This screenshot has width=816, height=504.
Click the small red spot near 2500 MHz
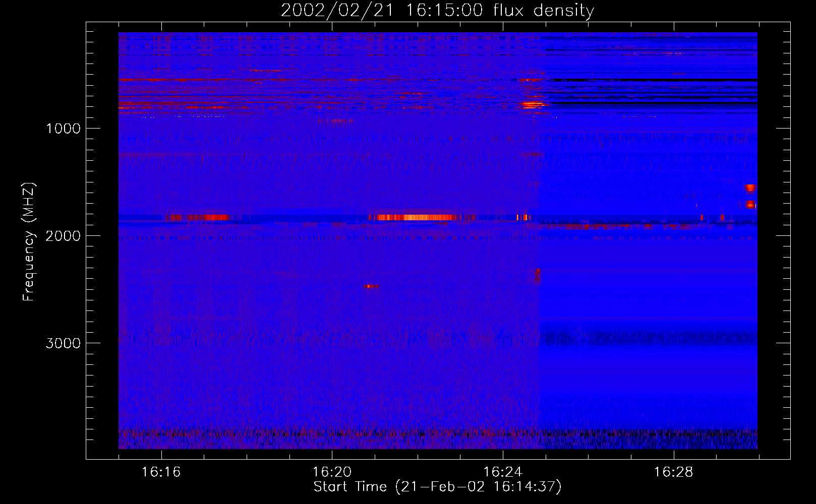pyautogui.click(x=371, y=286)
